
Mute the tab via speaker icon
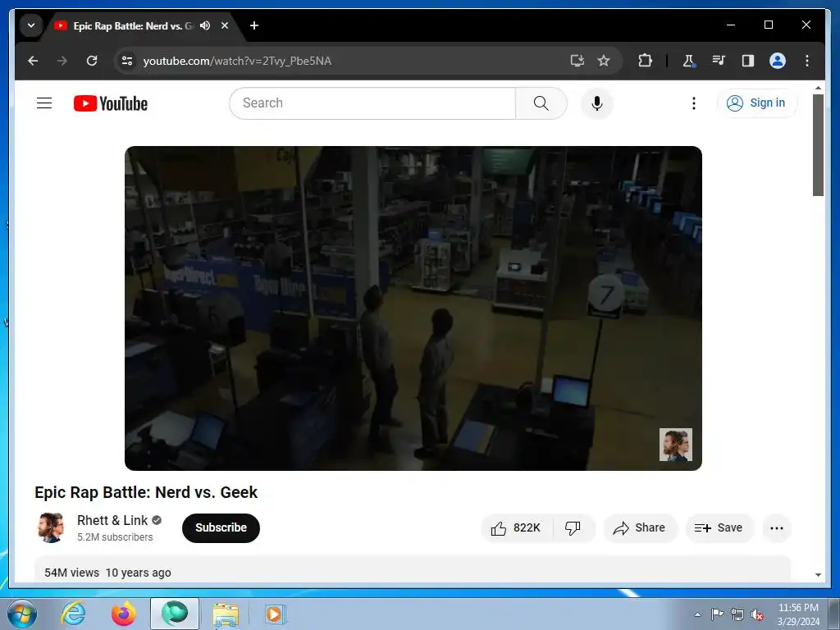(205, 25)
